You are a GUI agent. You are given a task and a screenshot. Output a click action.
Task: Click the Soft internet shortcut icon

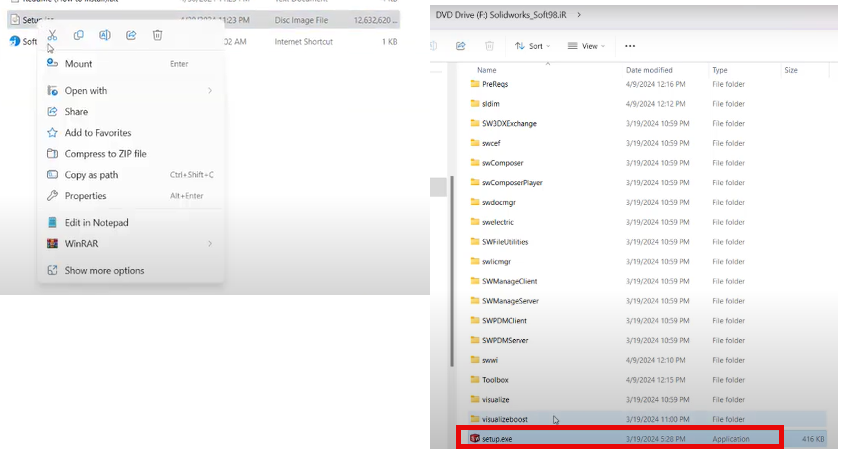click(x=15, y=41)
